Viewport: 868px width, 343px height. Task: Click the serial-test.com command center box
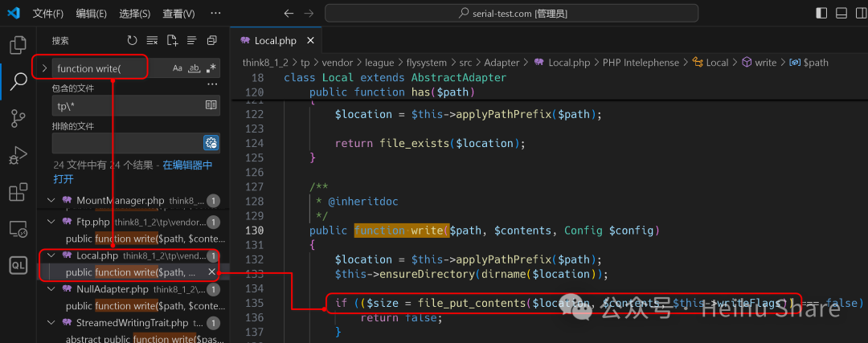point(511,14)
